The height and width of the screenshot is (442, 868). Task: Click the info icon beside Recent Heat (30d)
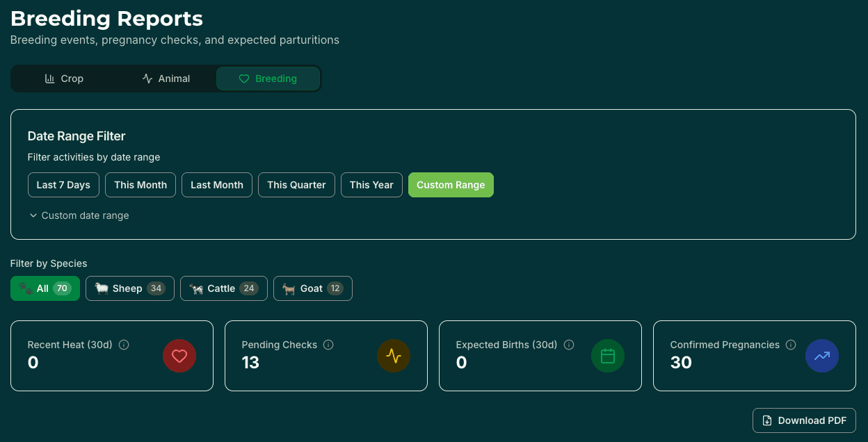point(124,345)
